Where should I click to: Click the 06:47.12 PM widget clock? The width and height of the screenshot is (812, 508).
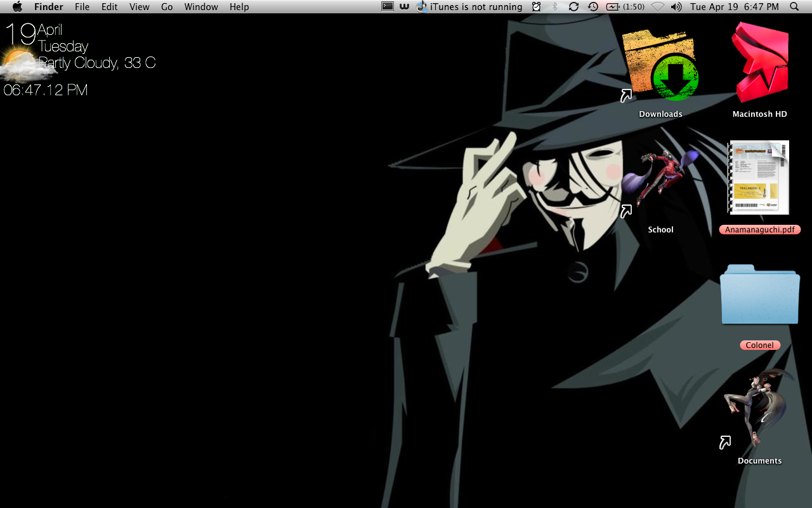(x=46, y=90)
